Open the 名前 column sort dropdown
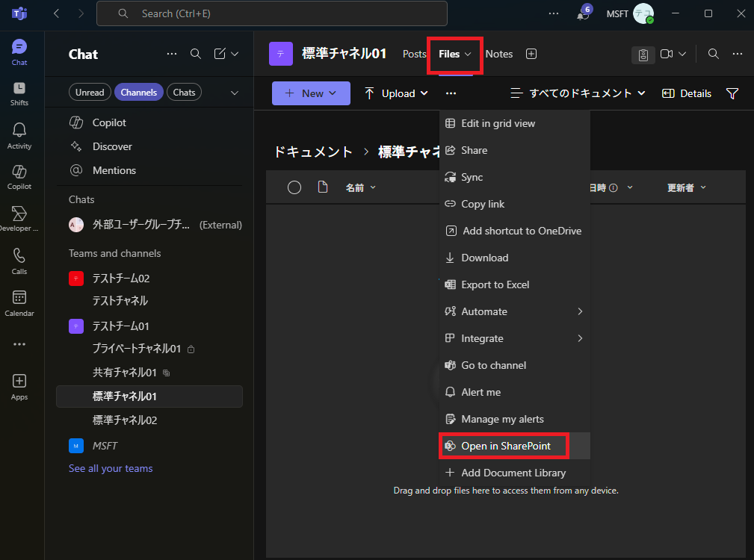Screen dimensions: 754x560 pyautogui.click(x=361, y=188)
